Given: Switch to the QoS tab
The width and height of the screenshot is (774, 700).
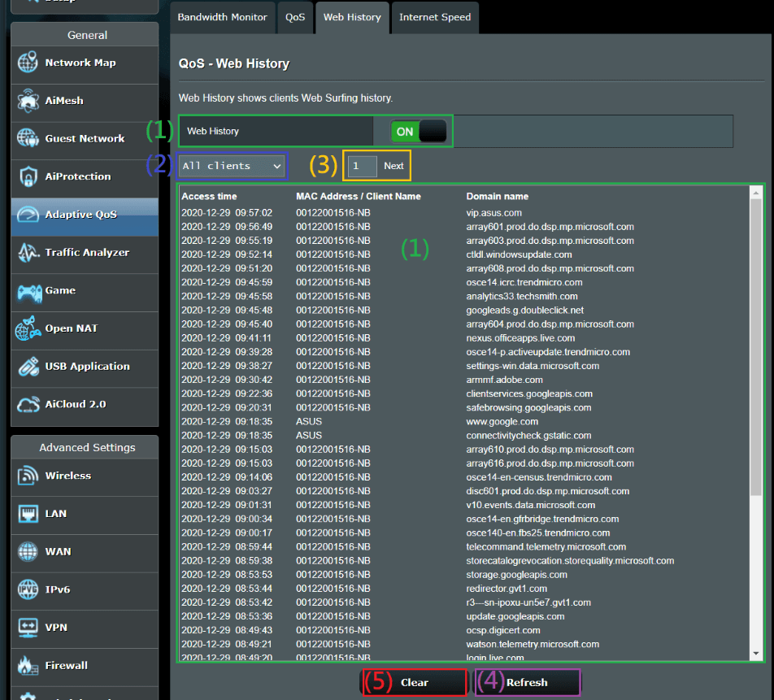Looking at the screenshot, I should click(295, 17).
